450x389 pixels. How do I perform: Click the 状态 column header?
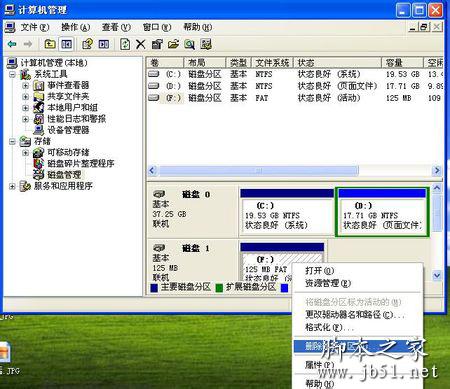point(337,63)
